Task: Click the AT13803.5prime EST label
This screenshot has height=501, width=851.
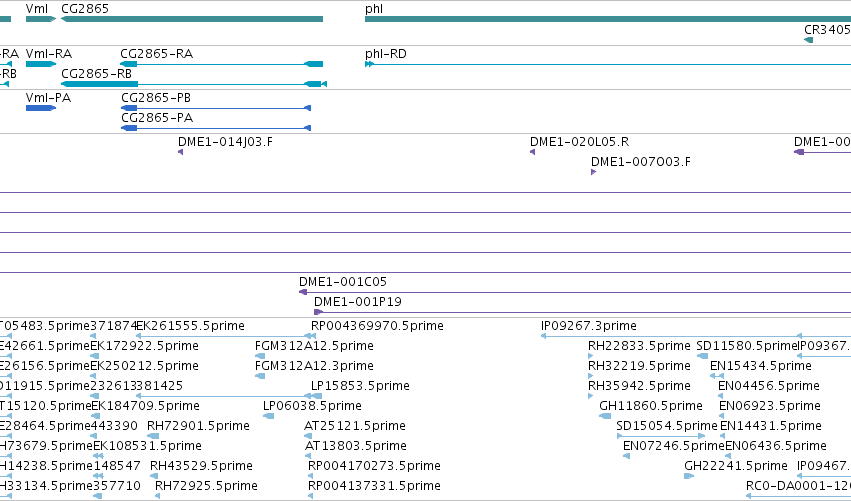Action: pyautogui.click(x=356, y=446)
